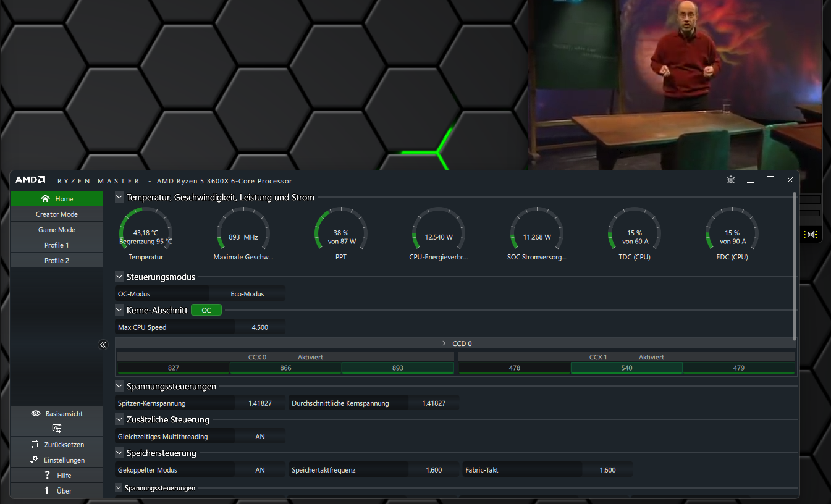The image size is (831, 504).
Task: Select OC-Modus control mode
Action: tap(162, 293)
